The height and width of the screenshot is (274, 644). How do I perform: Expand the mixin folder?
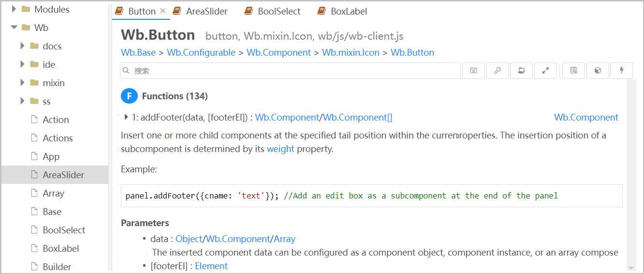tap(22, 83)
